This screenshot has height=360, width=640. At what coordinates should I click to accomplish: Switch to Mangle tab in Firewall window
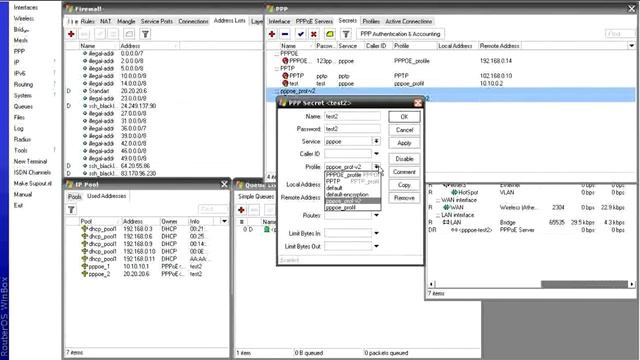pyautogui.click(x=126, y=21)
